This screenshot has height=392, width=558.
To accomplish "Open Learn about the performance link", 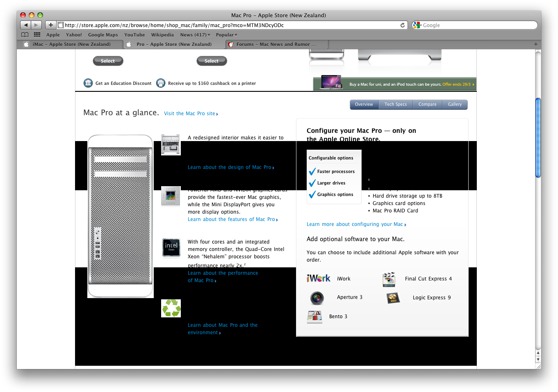I will pyautogui.click(x=223, y=277).
